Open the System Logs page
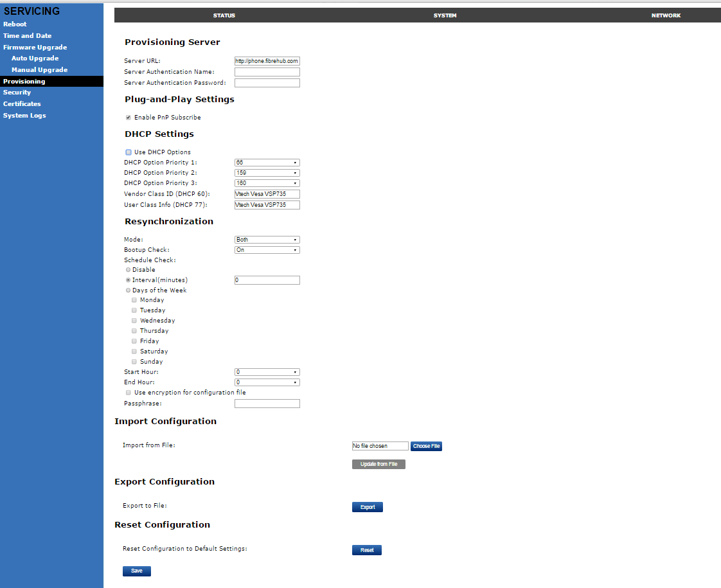Image resolution: width=721 pixels, height=588 pixels. (x=24, y=116)
